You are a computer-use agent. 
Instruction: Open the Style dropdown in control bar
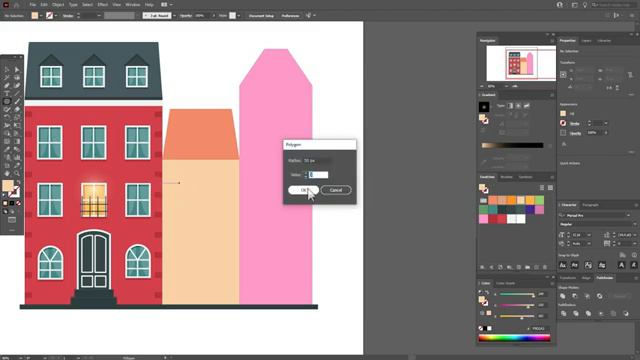tap(238, 16)
